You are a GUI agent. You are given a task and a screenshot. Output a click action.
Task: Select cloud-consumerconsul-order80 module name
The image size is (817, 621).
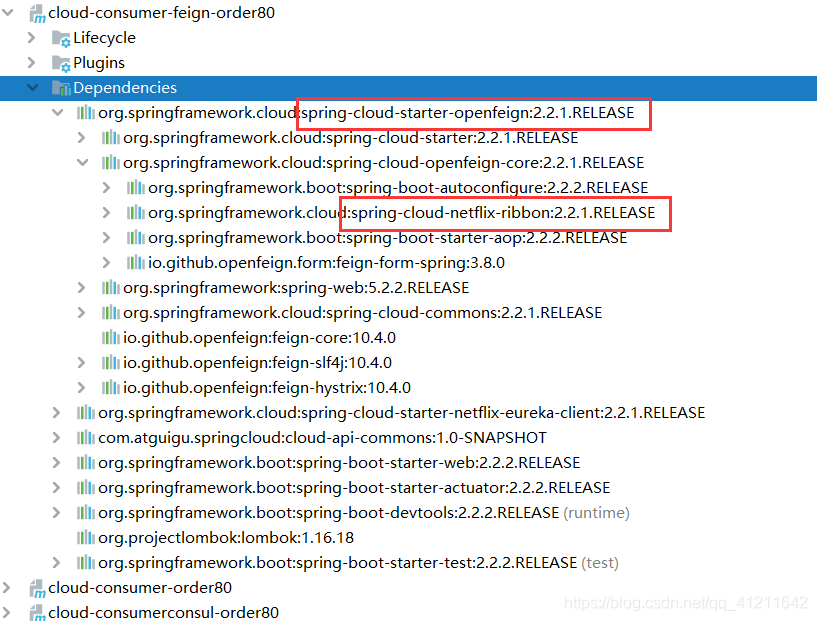tap(163, 613)
